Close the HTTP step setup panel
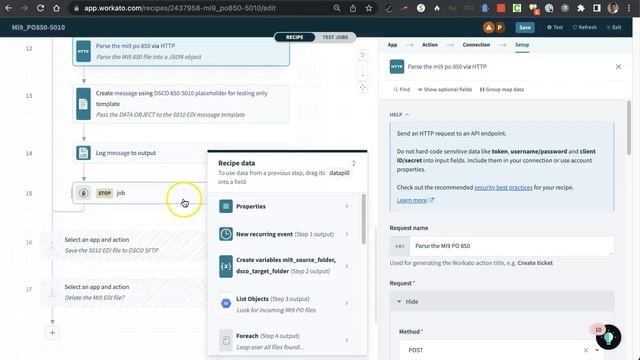This screenshot has height=360, width=640. click(618, 67)
